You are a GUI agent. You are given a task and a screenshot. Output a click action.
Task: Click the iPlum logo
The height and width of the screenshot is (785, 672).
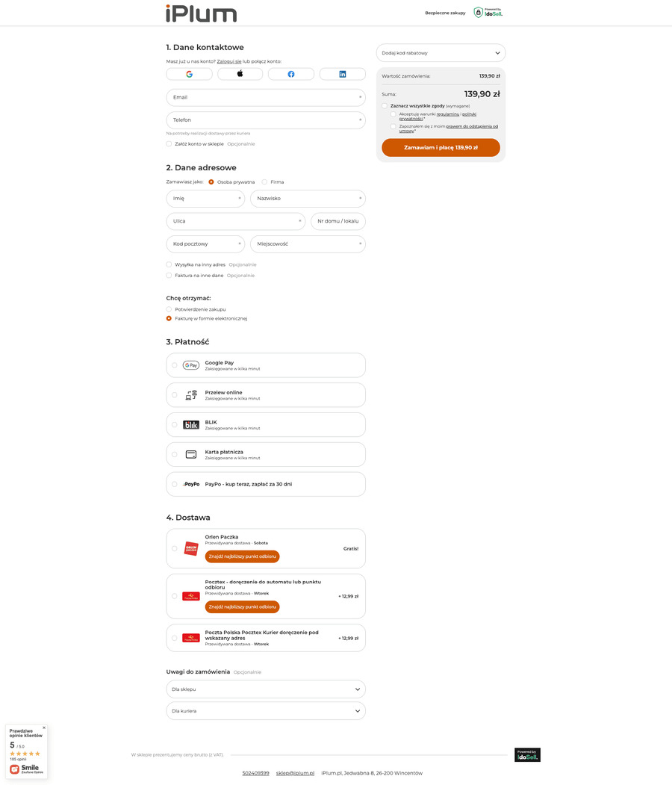[201, 13]
